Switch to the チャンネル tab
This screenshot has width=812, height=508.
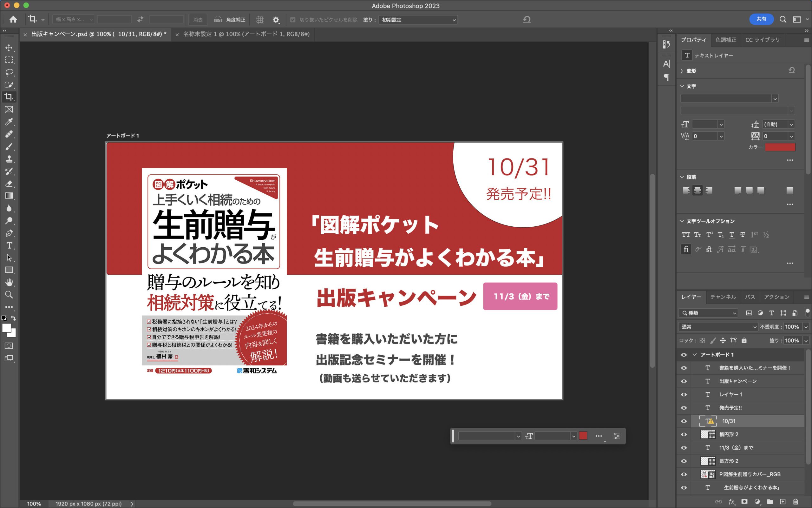pos(723,297)
